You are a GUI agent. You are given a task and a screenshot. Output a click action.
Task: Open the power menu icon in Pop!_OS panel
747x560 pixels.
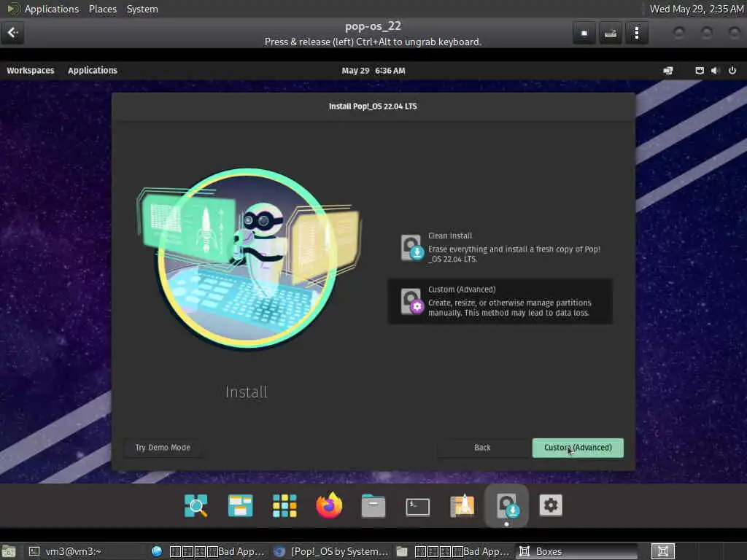732,71
